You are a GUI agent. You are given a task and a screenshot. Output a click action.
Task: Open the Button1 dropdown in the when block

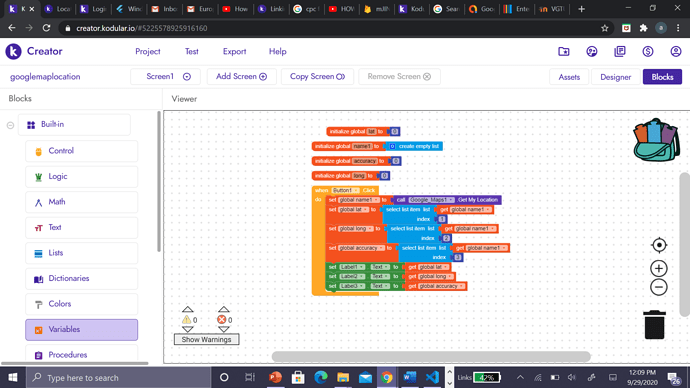click(345, 190)
